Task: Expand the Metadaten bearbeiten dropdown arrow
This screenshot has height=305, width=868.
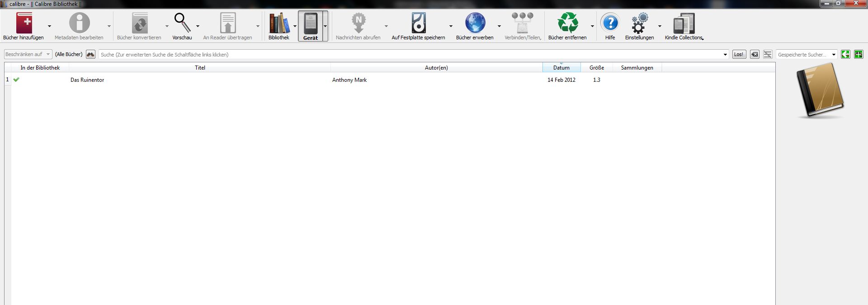Action: click(109, 26)
